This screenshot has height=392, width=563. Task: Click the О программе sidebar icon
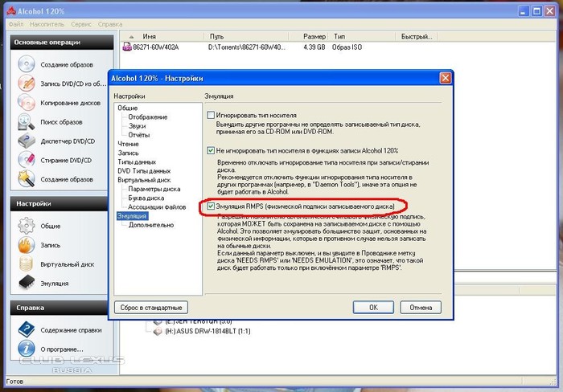(27, 349)
